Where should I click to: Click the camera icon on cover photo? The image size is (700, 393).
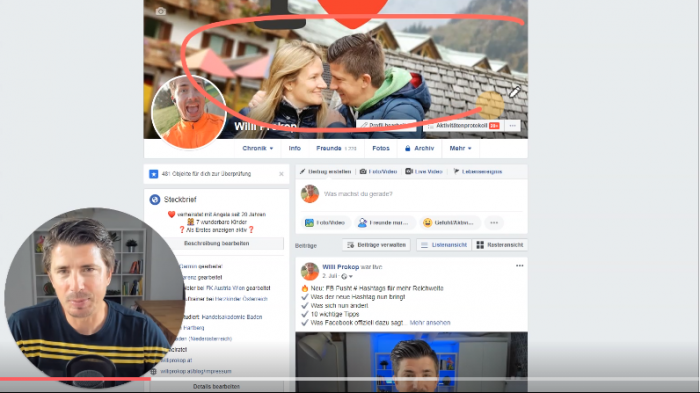[161, 11]
